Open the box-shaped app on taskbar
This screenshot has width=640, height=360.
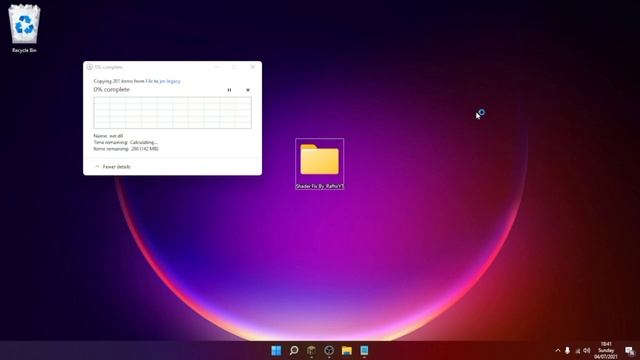(311, 351)
